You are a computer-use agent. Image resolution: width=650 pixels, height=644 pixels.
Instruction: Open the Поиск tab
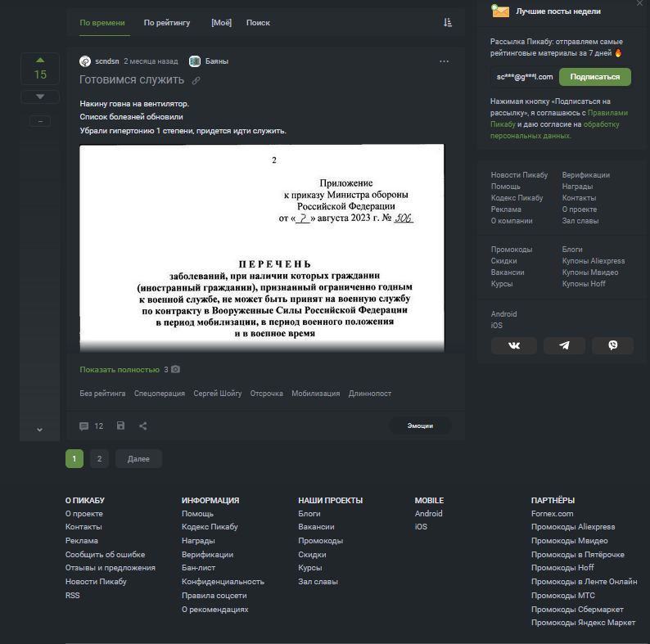pos(258,23)
